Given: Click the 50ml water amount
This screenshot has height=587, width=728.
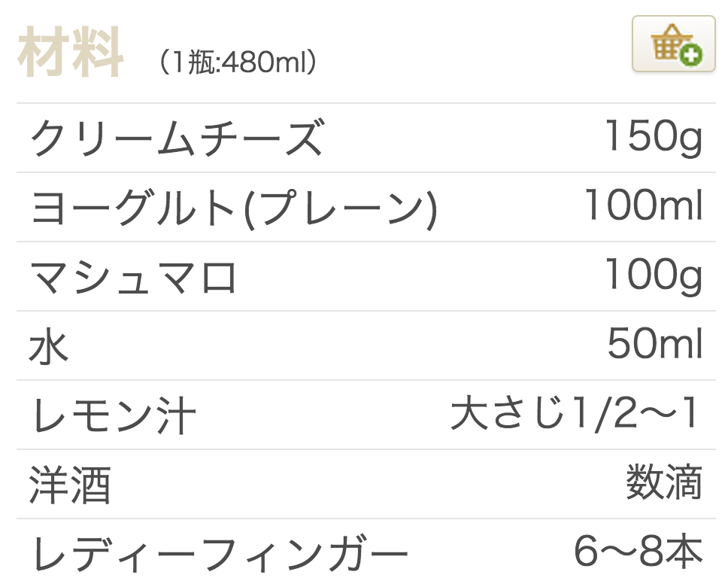Looking at the screenshot, I should pyautogui.click(x=654, y=345).
